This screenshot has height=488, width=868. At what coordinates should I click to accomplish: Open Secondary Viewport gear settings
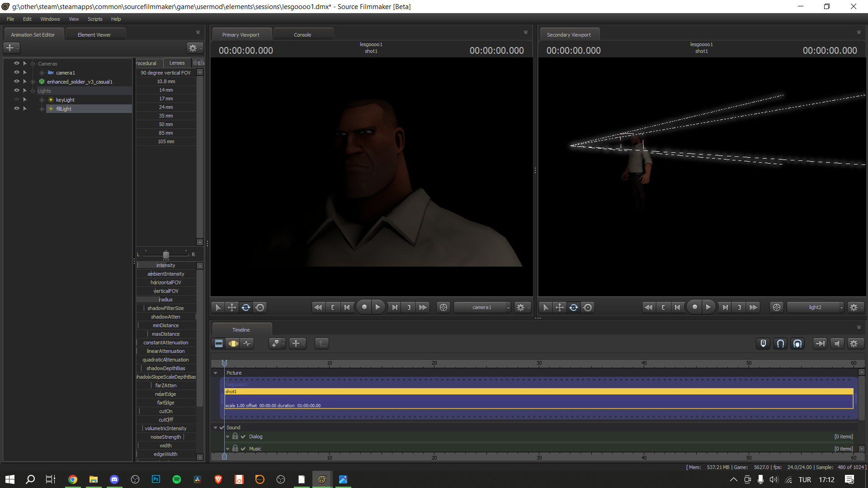click(x=855, y=307)
